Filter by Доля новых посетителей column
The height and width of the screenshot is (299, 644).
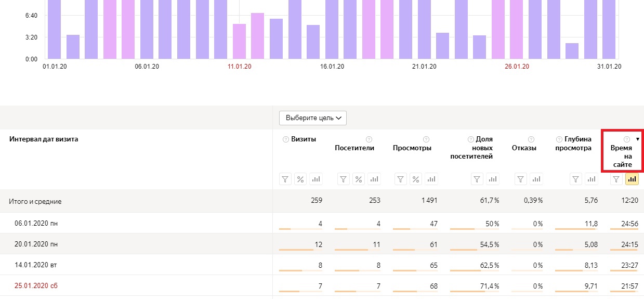(477, 179)
